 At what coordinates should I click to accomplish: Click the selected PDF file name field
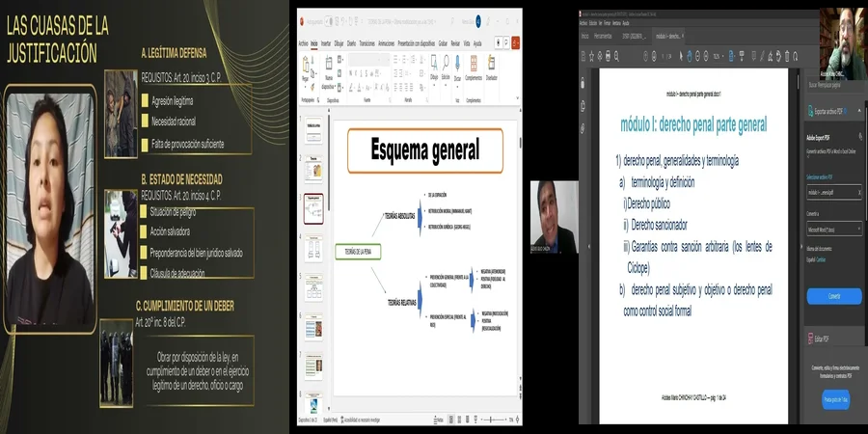(x=834, y=192)
